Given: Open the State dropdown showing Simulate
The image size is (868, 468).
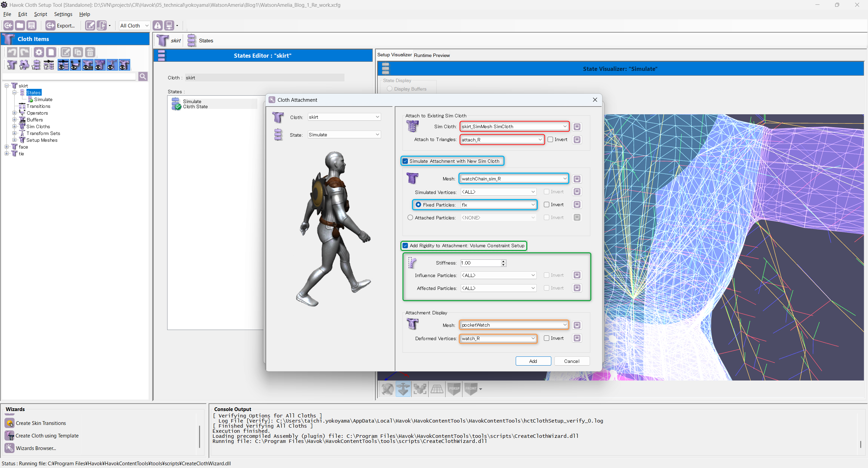Looking at the screenshot, I should pos(344,135).
